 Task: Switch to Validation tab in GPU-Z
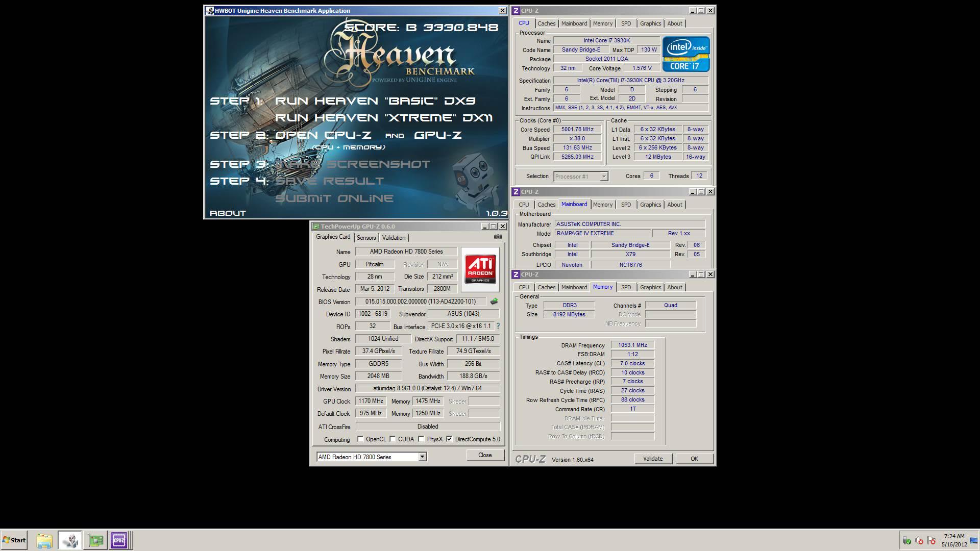click(394, 238)
